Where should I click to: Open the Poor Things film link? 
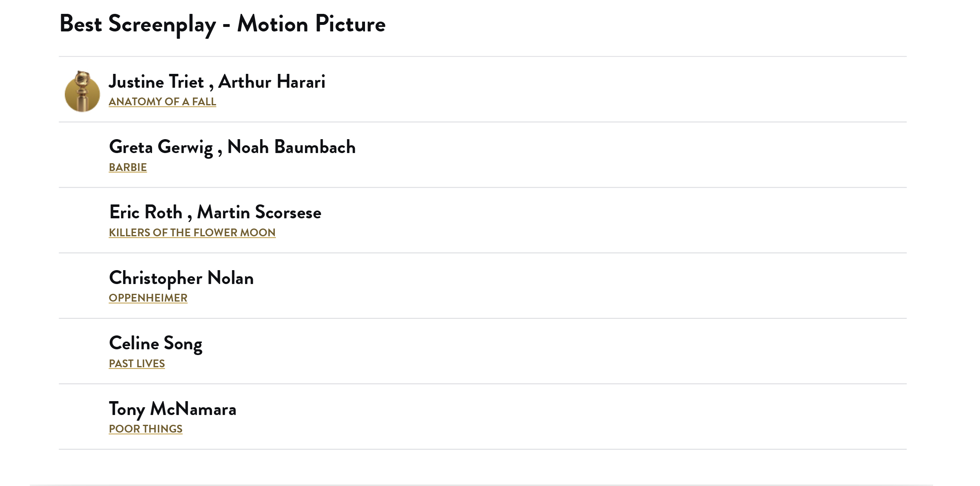146,429
